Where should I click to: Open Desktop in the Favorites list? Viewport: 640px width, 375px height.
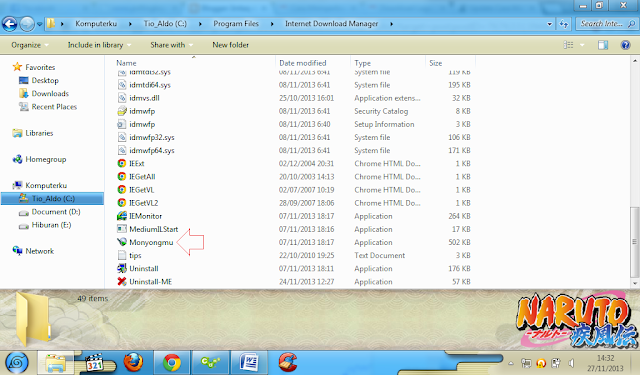point(39,80)
